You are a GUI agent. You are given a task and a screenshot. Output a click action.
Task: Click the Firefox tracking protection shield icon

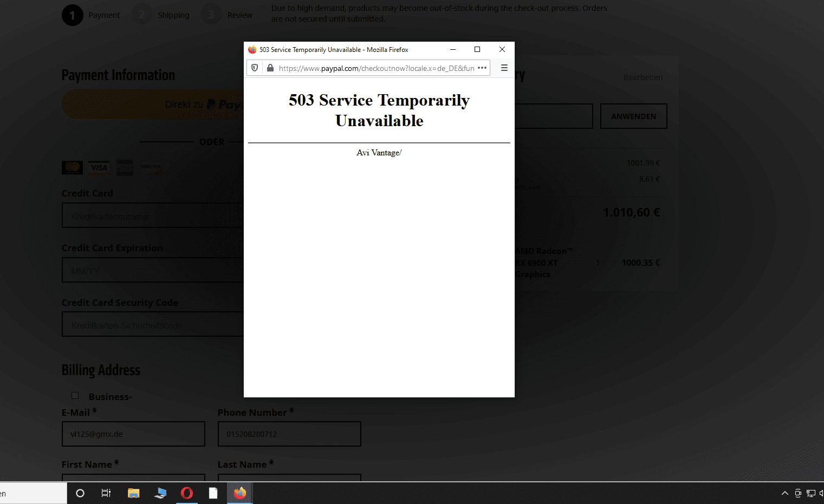pos(255,68)
